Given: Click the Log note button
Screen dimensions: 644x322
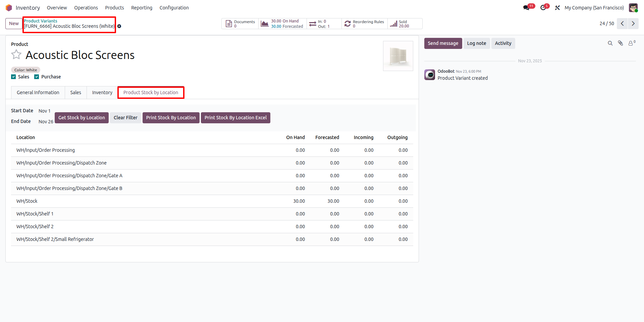Looking at the screenshot, I should tap(476, 43).
